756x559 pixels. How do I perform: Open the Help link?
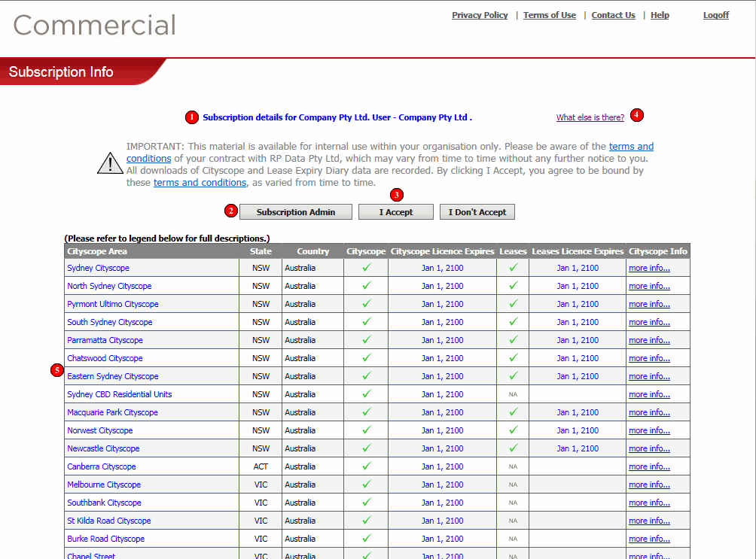coord(660,15)
